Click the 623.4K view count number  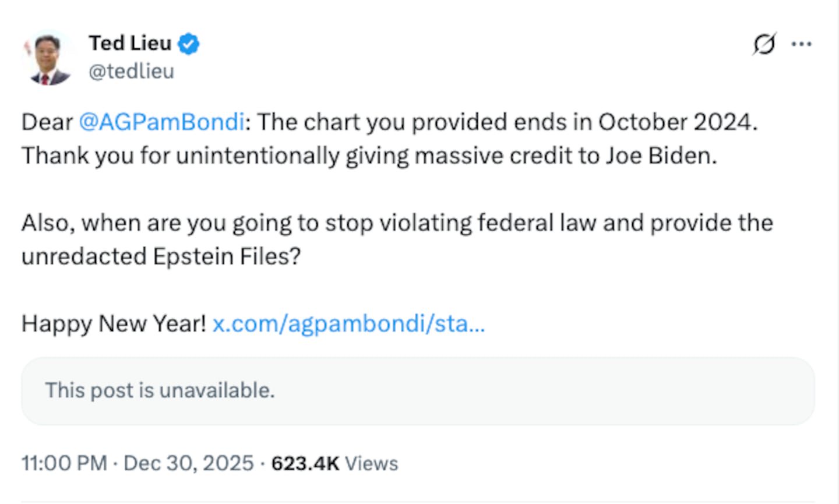pos(305,463)
